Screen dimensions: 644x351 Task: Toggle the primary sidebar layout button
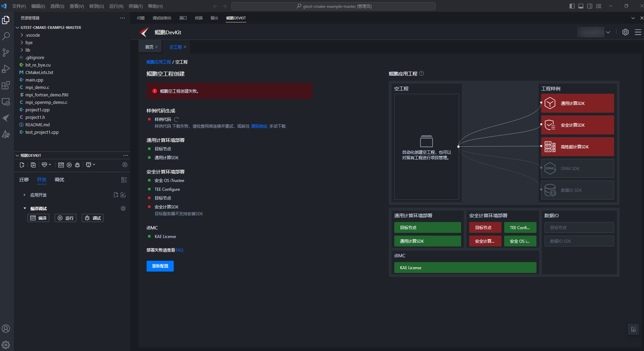[572, 6]
